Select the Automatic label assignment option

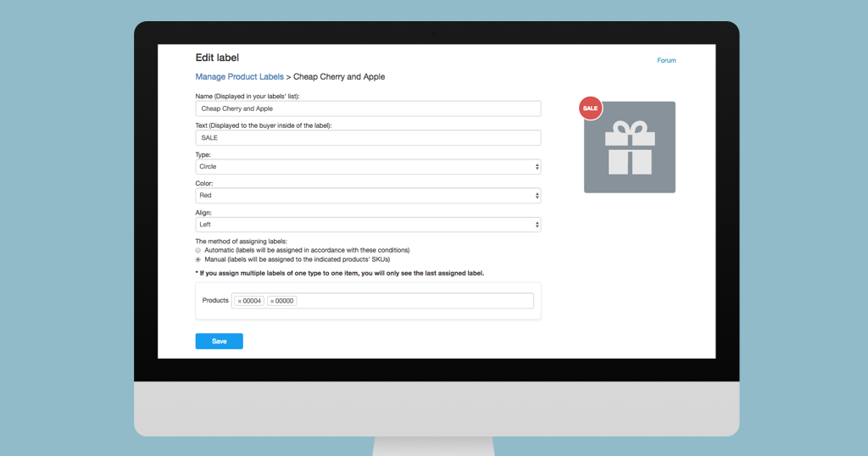[198, 250]
